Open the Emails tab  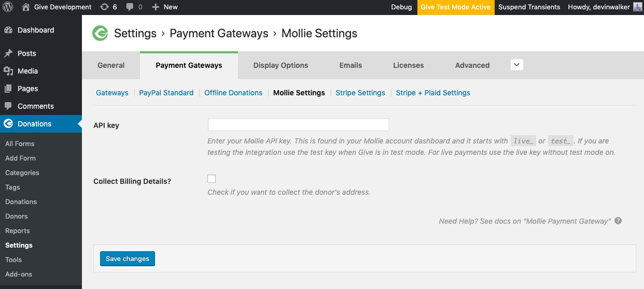tap(351, 65)
